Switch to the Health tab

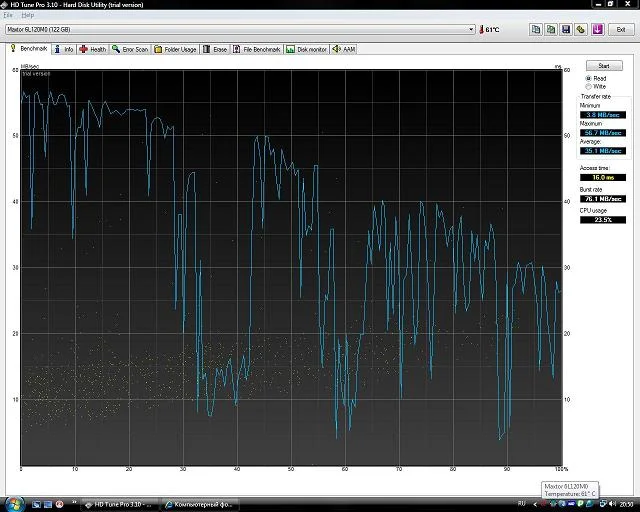[x=93, y=49]
